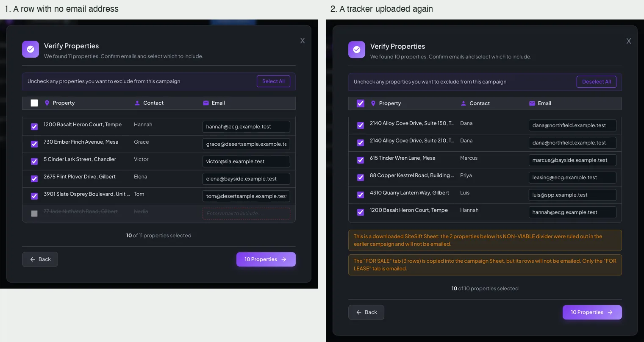Click the Contact person icon in right dialog header
Screen dimensions: 644x342
point(464,103)
